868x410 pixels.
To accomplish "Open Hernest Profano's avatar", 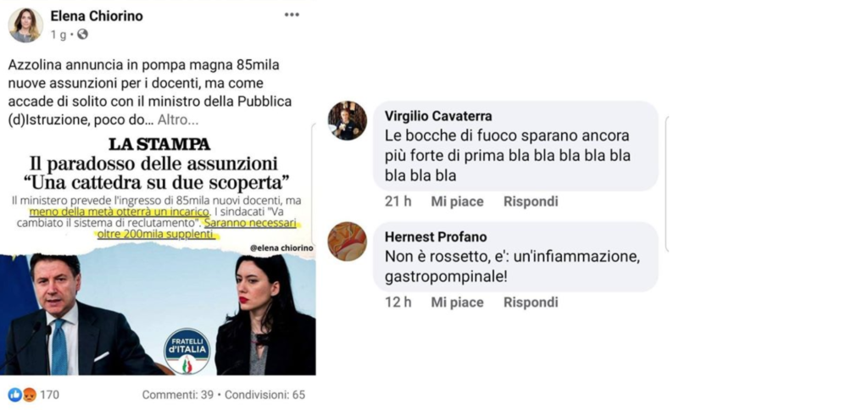I will [347, 241].
